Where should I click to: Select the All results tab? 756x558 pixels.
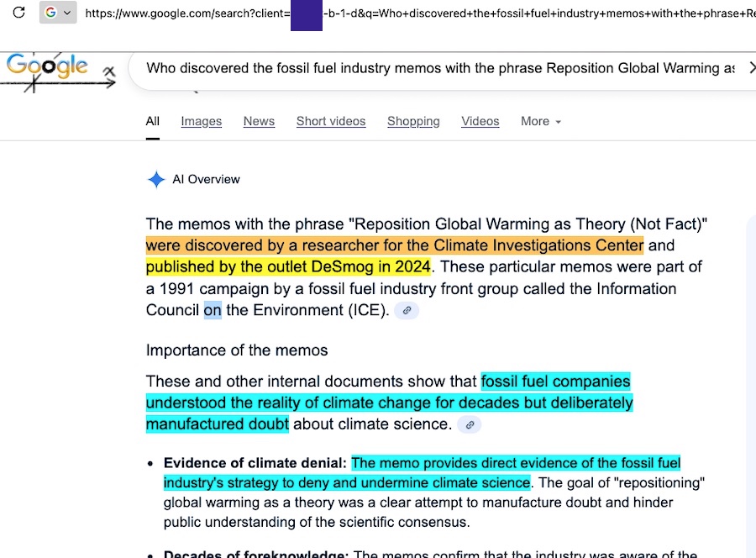coord(152,121)
